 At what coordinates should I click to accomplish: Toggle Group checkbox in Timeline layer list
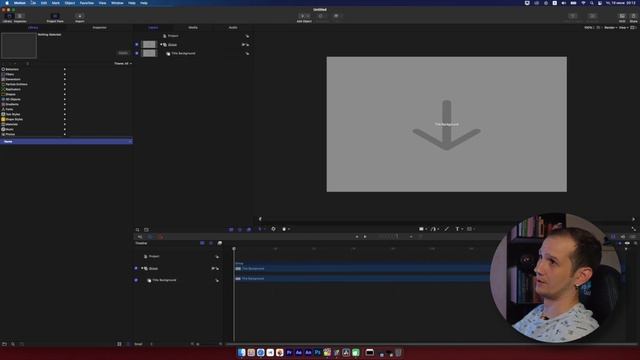pyautogui.click(x=136, y=268)
